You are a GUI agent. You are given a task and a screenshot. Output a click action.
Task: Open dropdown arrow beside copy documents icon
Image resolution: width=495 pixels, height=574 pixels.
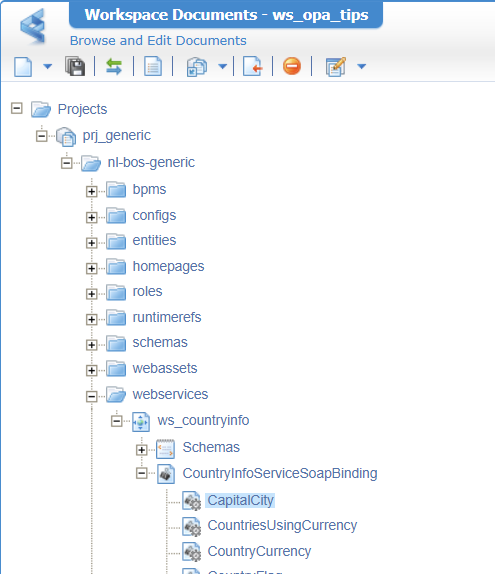[x=223, y=66]
